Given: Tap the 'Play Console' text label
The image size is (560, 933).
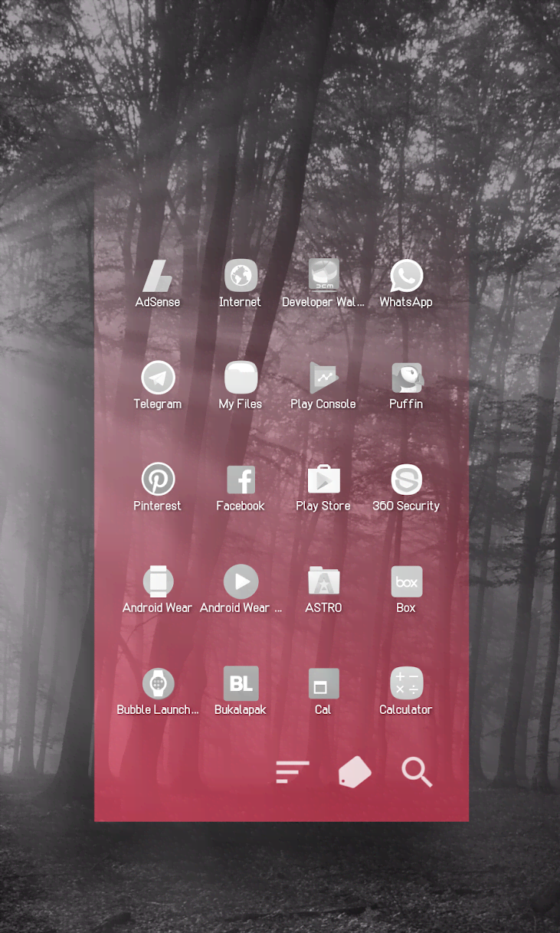Looking at the screenshot, I should point(323,404).
